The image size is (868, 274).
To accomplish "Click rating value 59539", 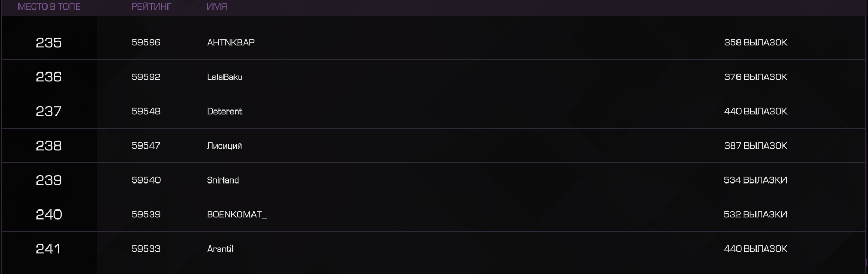I will tap(146, 214).
